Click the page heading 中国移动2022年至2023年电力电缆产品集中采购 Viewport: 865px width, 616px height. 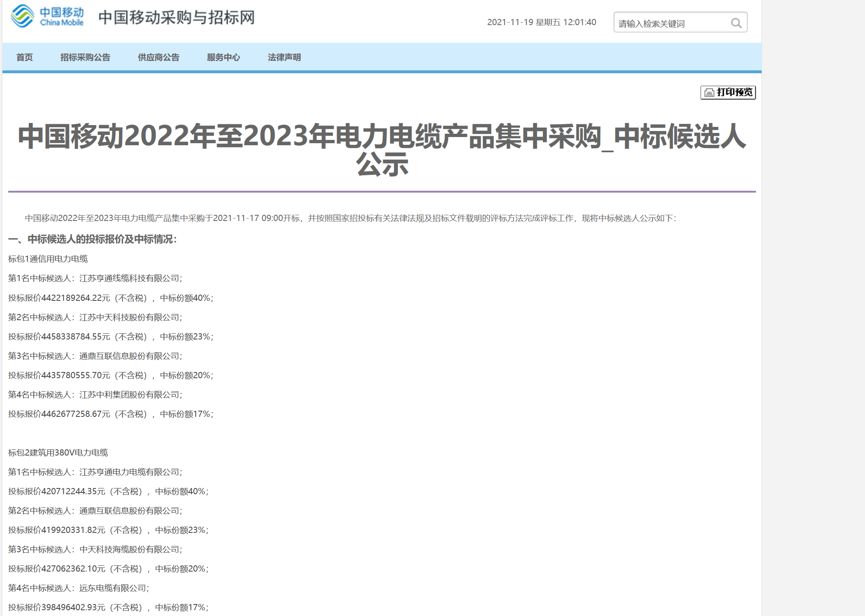pyautogui.click(x=382, y=150)
